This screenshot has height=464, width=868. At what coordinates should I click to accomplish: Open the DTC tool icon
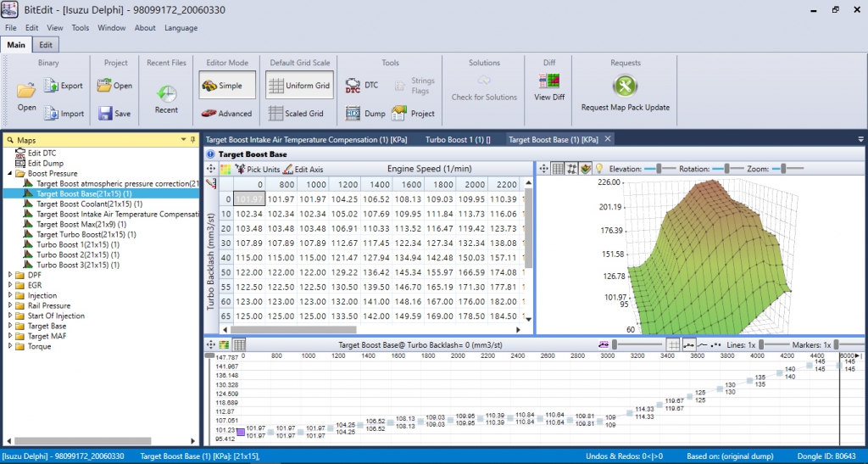tap(353, 86)
